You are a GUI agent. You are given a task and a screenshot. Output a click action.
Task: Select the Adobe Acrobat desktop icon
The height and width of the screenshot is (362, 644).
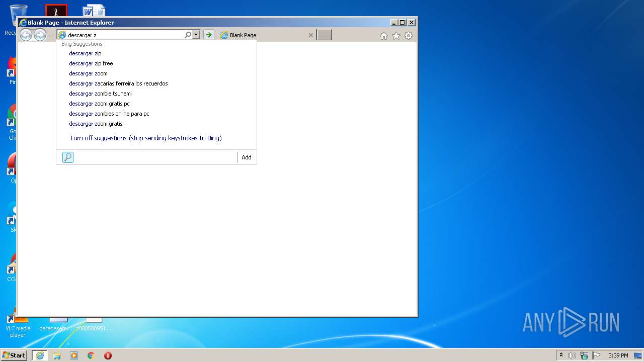click(x=56, y=10)
